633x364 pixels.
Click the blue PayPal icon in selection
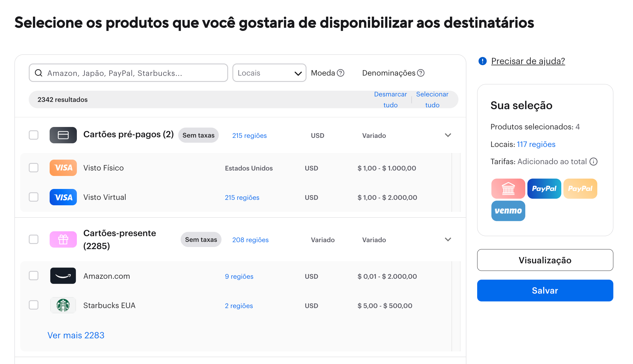tap(544, 189)
